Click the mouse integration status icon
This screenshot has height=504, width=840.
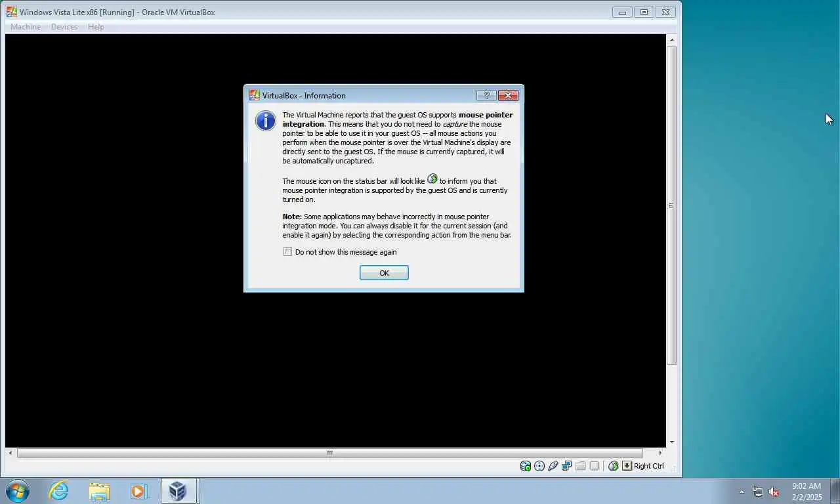coord(613,466)
